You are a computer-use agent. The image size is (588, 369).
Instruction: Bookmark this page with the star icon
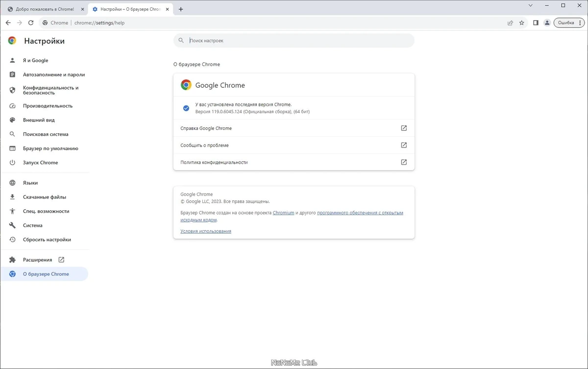(522, 23)
